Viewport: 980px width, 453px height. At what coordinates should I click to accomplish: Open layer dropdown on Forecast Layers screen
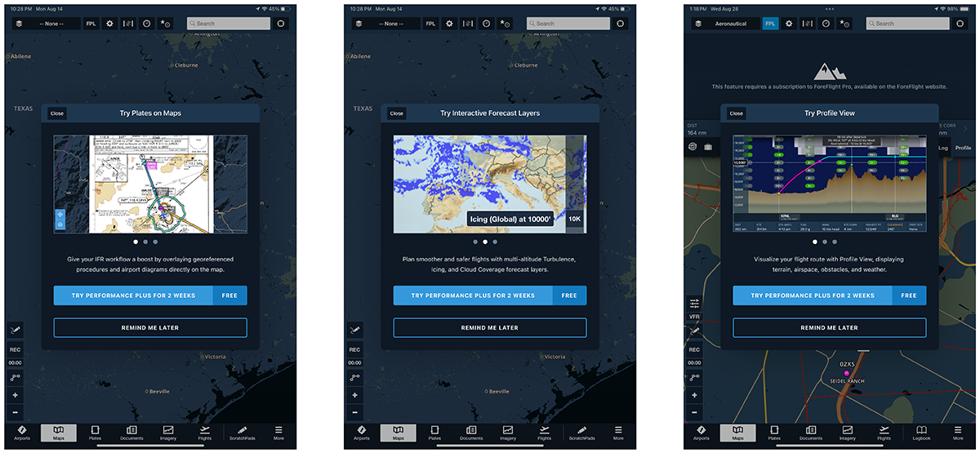[385, 24]
